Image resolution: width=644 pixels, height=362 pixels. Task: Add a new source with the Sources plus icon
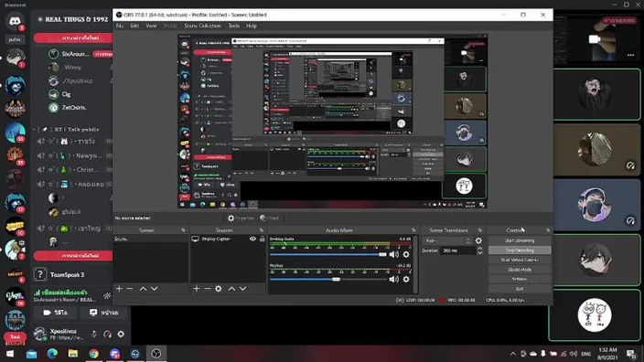pyautogui.click(x=197, y=289)
